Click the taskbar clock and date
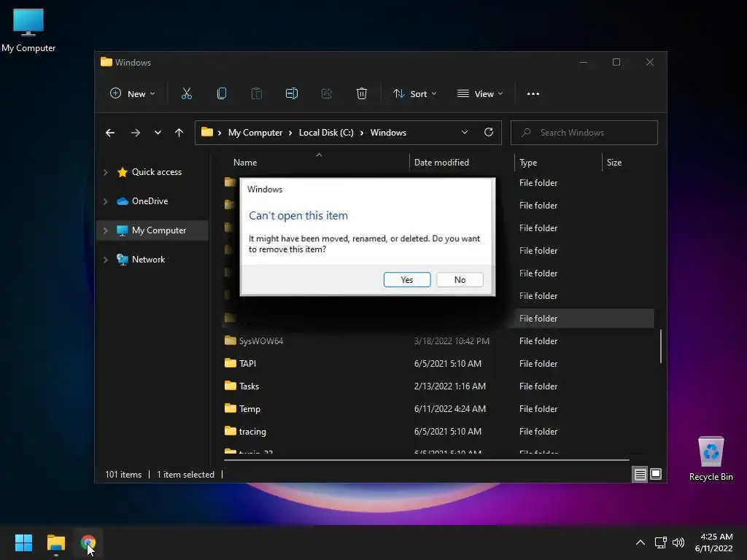This screenshot has height=560, width=747. pos(713,542)
